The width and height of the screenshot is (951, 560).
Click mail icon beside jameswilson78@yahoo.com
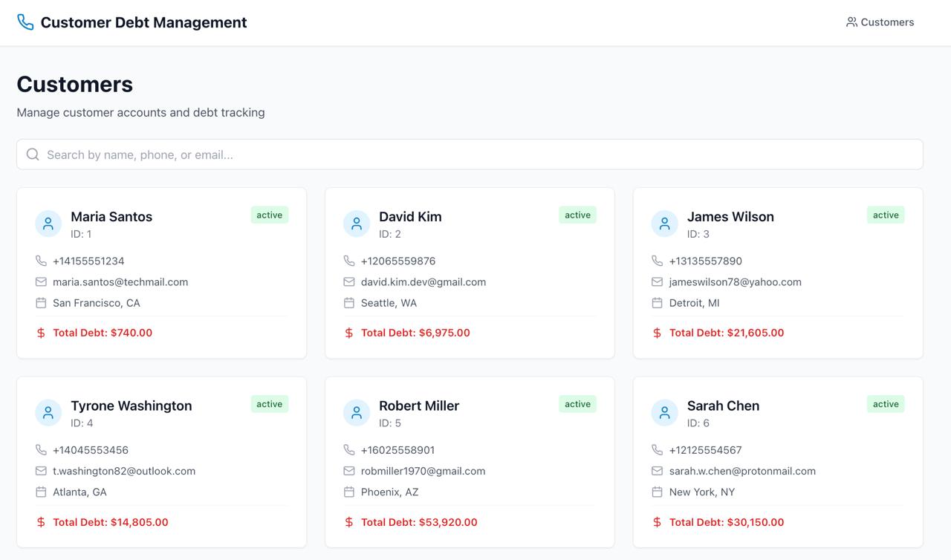[657, 281]
